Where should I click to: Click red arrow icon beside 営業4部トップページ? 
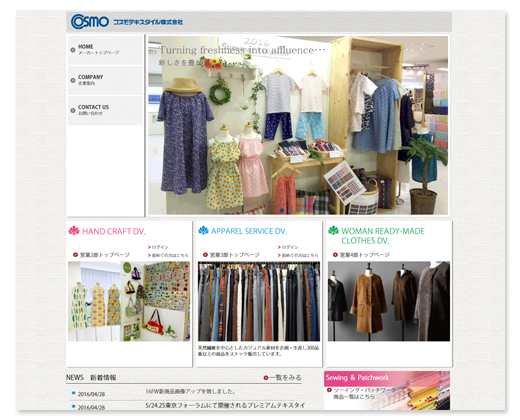(335, 255)
